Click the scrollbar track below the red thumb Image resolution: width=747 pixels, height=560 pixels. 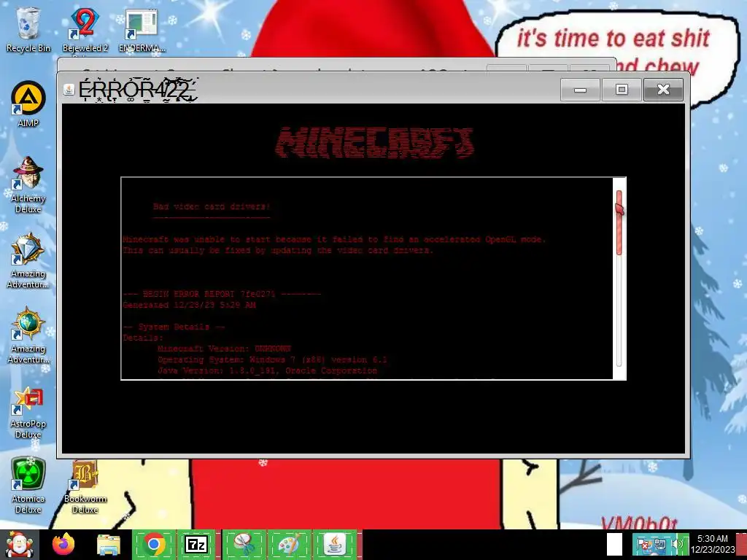619,309
